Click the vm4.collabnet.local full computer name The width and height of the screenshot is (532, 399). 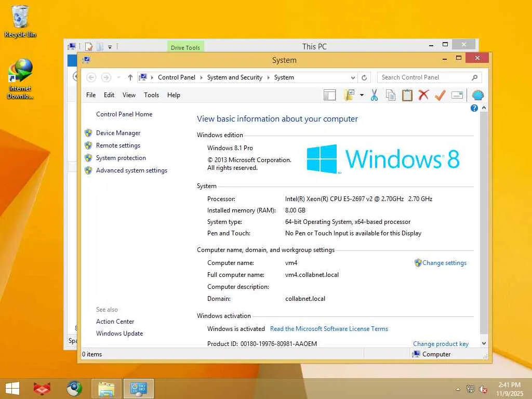point(312,275)
